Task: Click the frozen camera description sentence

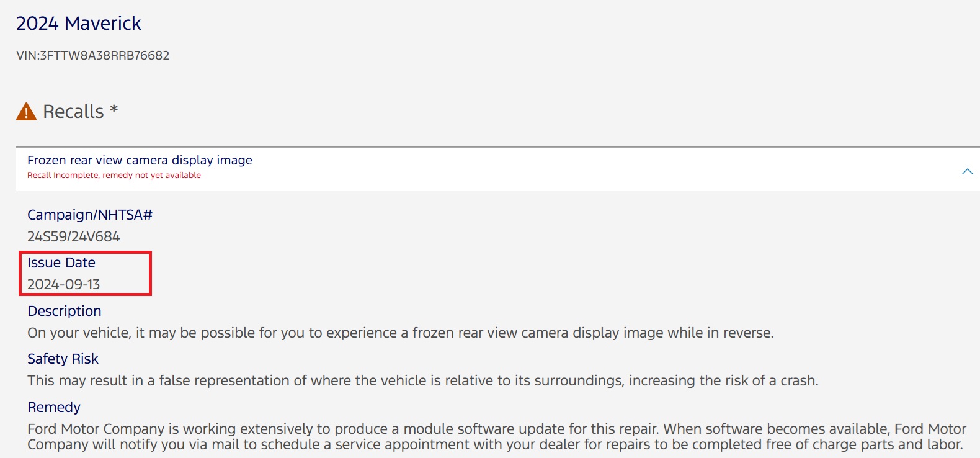Action: click(x=400, y=333)
